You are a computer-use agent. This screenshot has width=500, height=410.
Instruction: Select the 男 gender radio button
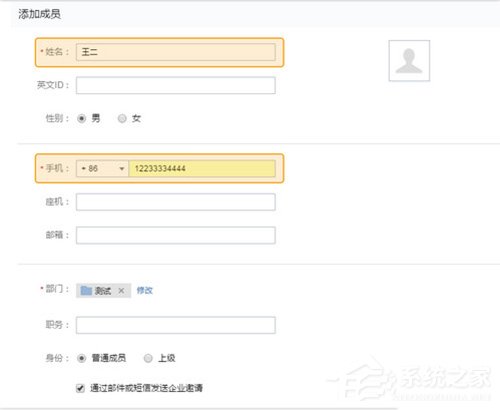(x=82, y=118)
